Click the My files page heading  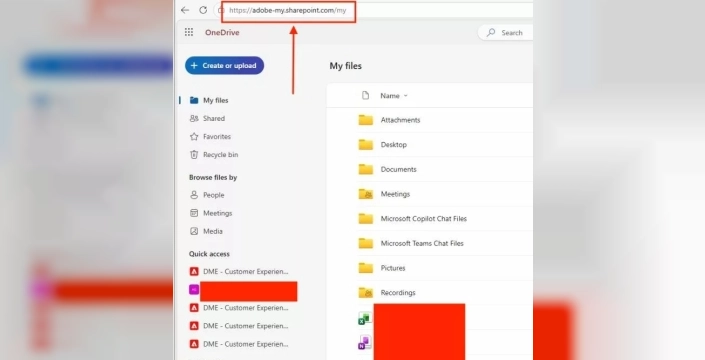[x=345, y=66]
